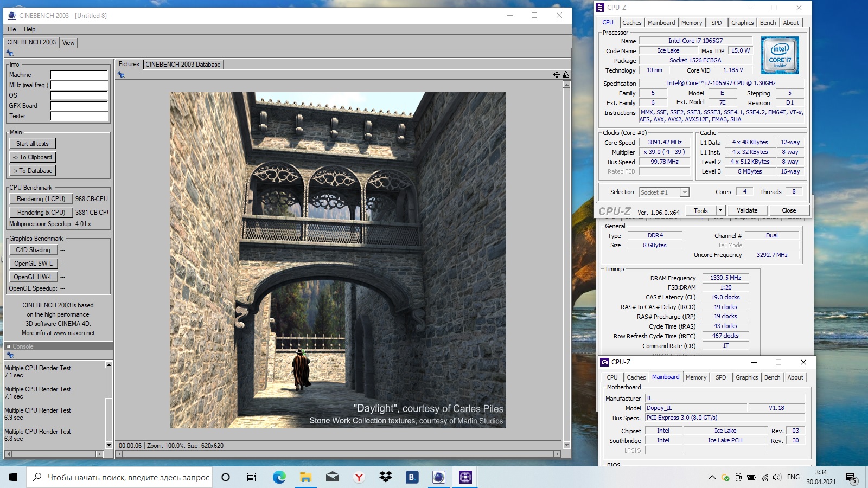Click the console scrollbar up arrow
Image resolution: width=868 pixels, height=488 pixels.
(108, 365)
